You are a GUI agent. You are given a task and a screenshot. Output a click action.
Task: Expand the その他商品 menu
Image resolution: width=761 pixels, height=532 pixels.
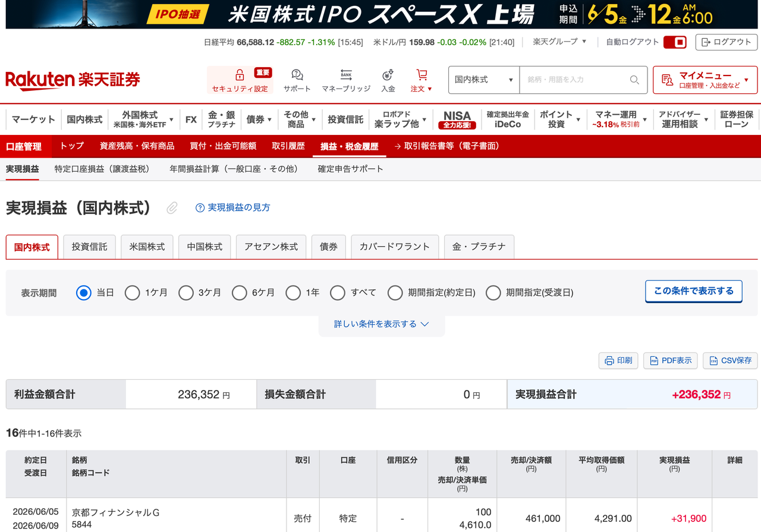click(x=300, y=119)
